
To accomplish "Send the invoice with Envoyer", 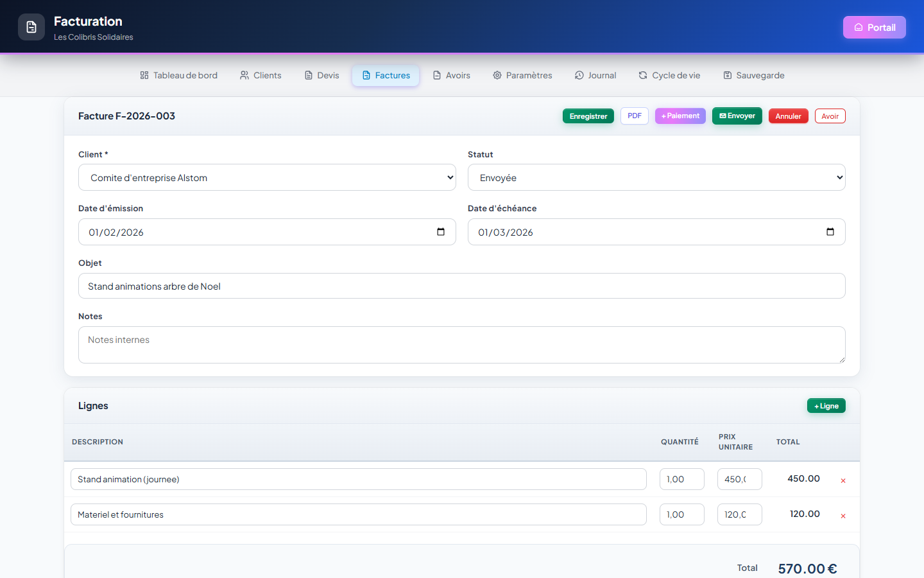I will (x=737, y=116).
